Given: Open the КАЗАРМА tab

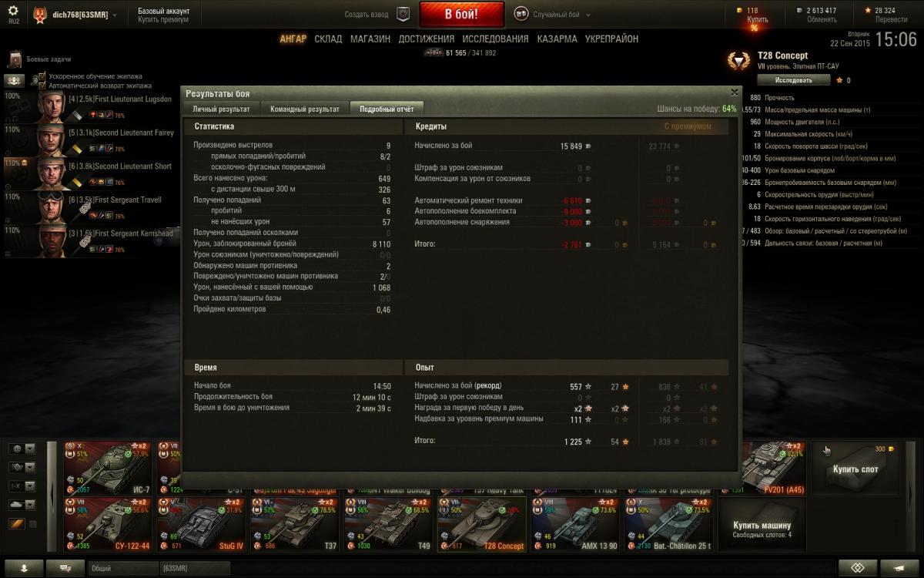Looking at the screenshot, I should 557,39.
